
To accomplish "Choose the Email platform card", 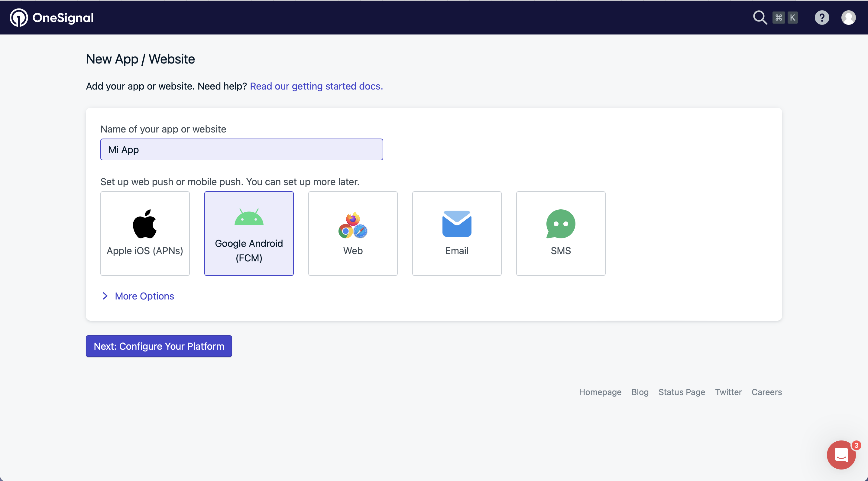I will pyautogui.click(x=457, y=234).
